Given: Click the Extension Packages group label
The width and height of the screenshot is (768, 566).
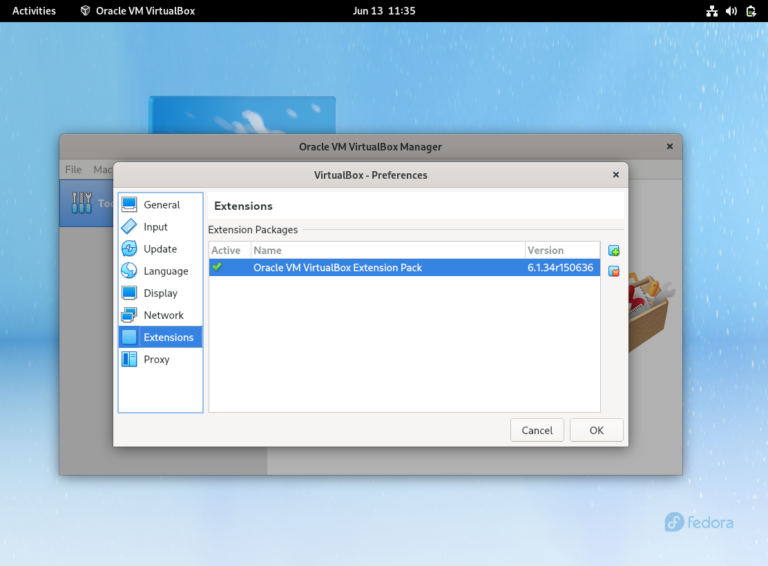Looking at the screenshot, I should 253,230.
